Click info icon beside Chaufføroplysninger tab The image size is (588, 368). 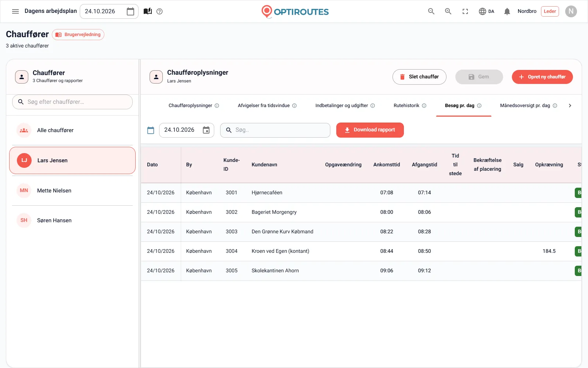pyautogui.click(x=217, y=106)
